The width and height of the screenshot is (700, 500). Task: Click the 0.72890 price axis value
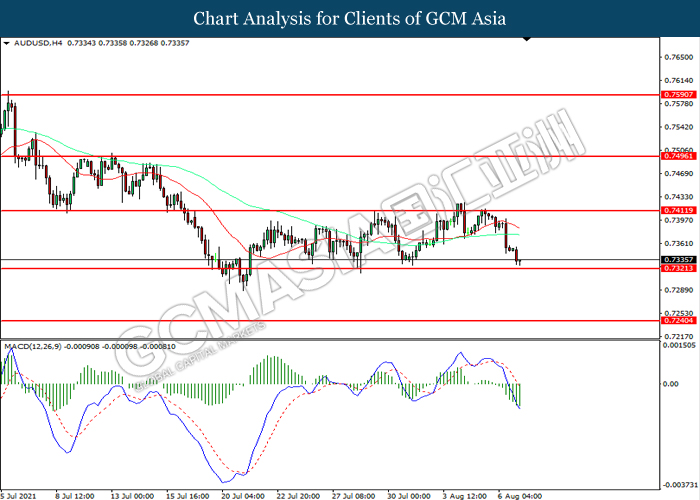click(x=679, y=290)
